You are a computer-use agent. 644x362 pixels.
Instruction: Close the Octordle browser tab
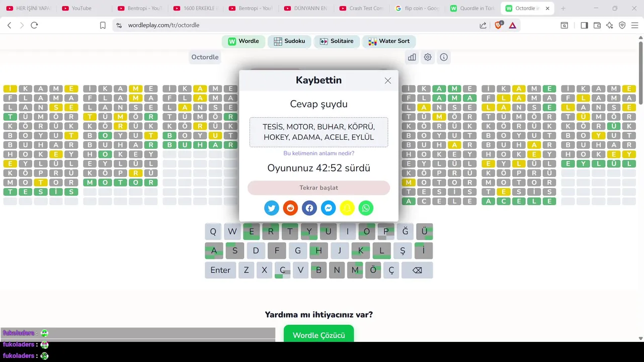pos(548,9)
